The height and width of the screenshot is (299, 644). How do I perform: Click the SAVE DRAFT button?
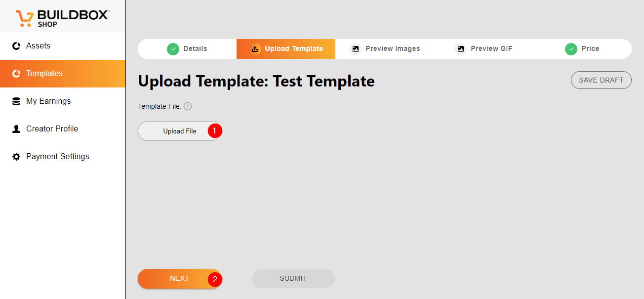tap(601, 80)
